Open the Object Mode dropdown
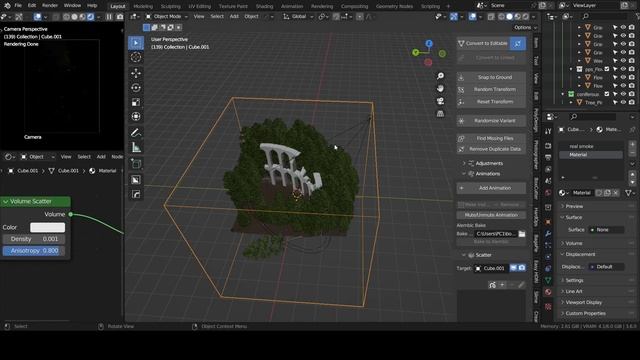Screen dimensions: 640x360 [167, 17]
